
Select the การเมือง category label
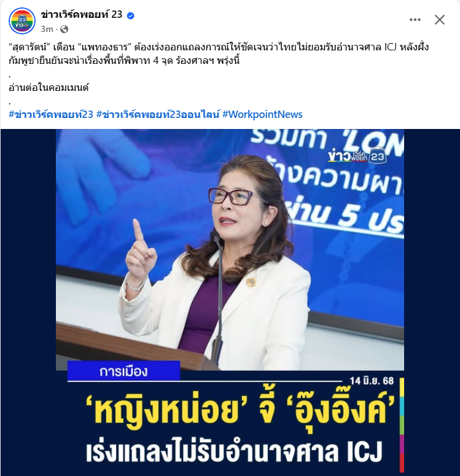(x=123, y=371)
